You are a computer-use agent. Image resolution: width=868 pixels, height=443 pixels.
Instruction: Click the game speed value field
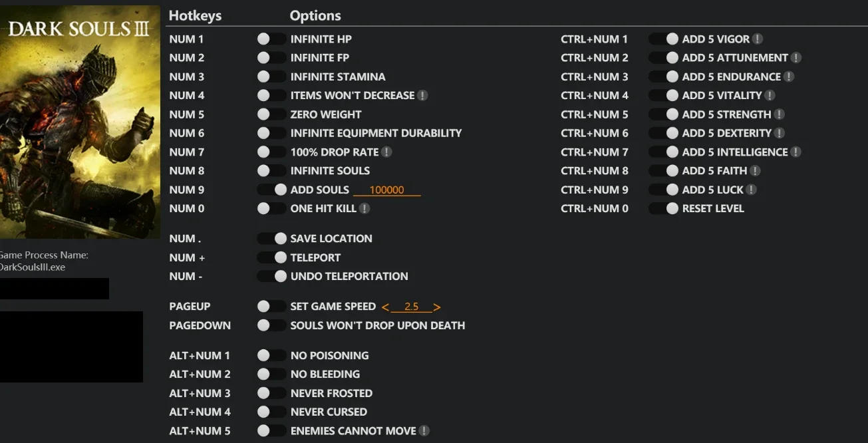coord(411,307)
